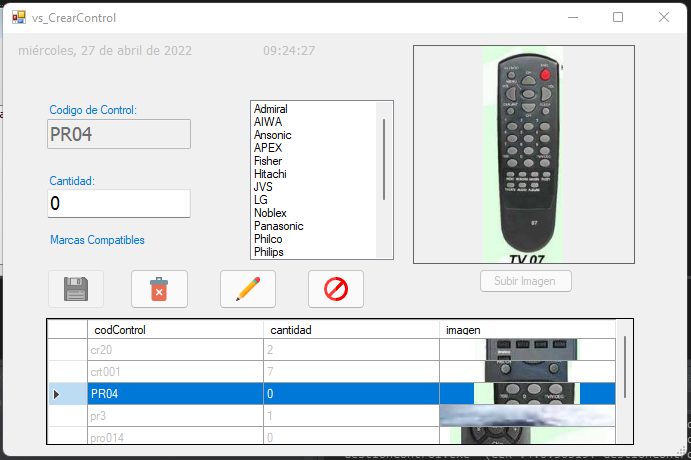
Task: Select the pro014 cell in the grid
Action: click(175, 436)
